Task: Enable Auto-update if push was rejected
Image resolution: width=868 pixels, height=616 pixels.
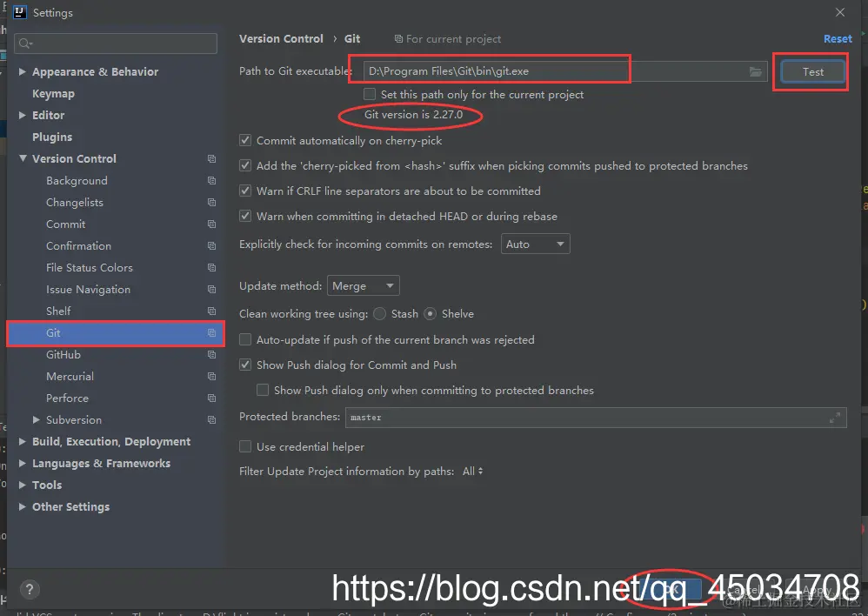Action: [245, 339]
